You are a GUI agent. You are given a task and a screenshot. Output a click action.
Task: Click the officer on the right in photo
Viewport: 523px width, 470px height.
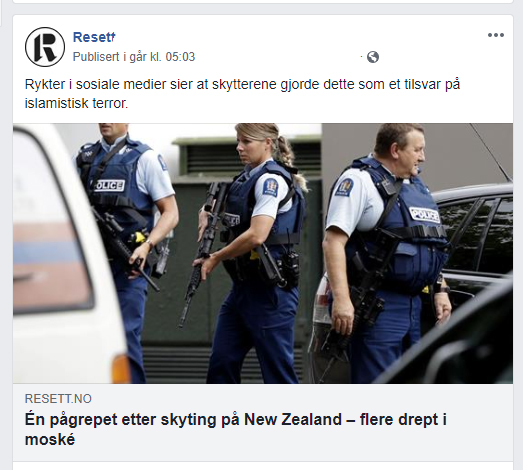(387, 254)
